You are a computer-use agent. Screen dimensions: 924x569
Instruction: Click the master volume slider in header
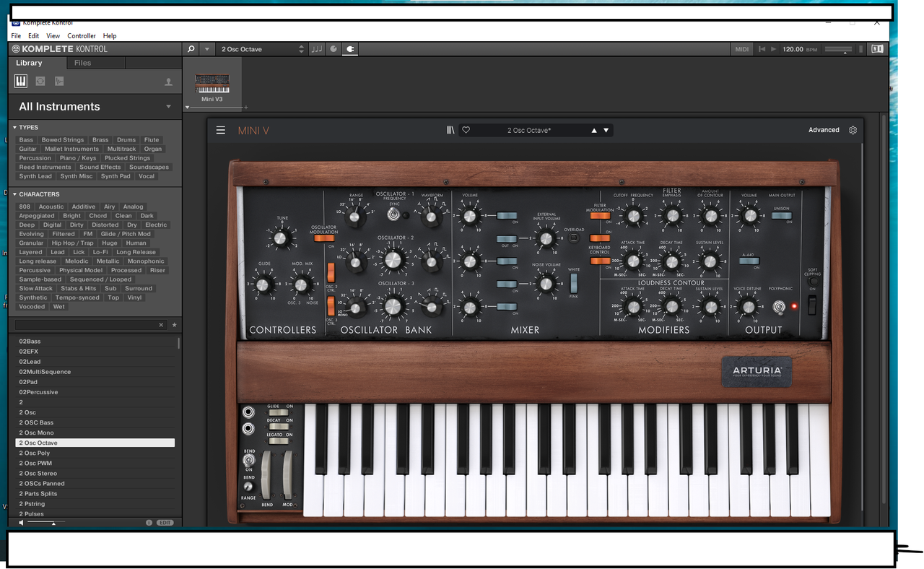(x=838, y=49)
